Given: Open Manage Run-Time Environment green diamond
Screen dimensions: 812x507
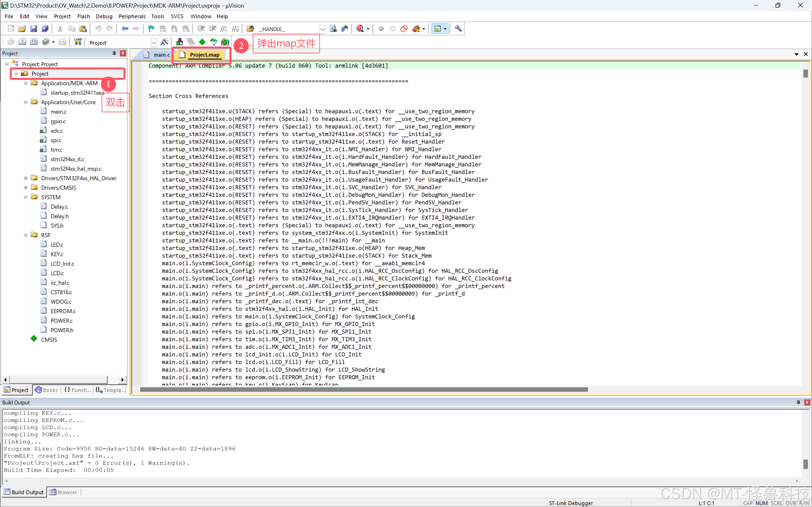Looking at the screenshot, I should coord(202,42).
